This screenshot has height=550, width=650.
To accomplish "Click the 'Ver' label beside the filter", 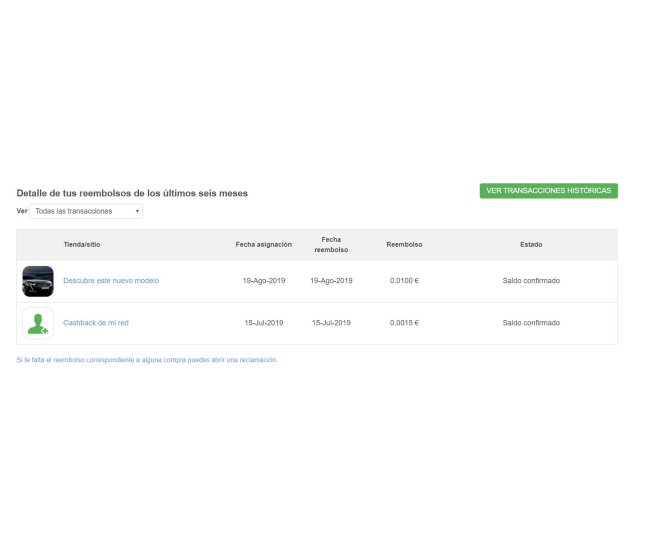I will pos(21,211).
